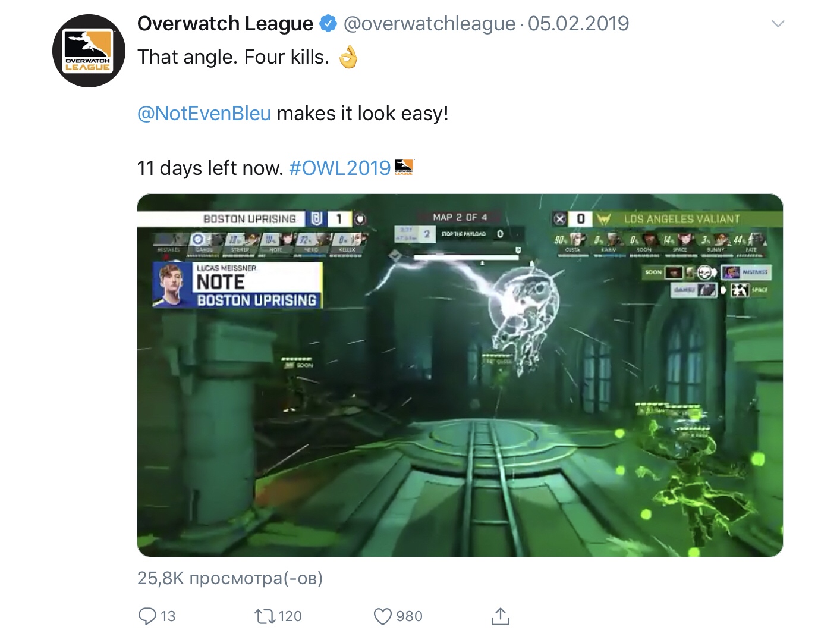Click the blue verified badge icon
The height and width of the screenshot is (630, 840).
(x=328, y=24)
